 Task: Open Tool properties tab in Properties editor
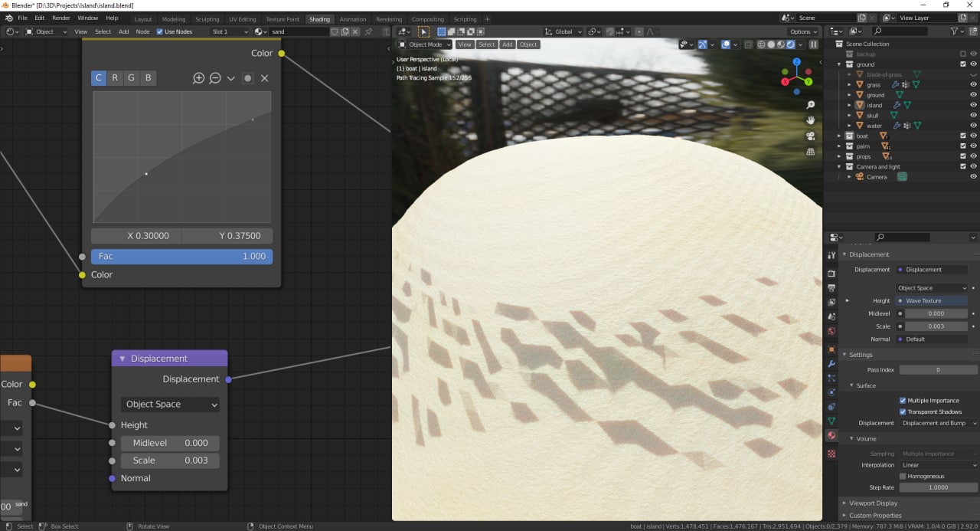831,254
